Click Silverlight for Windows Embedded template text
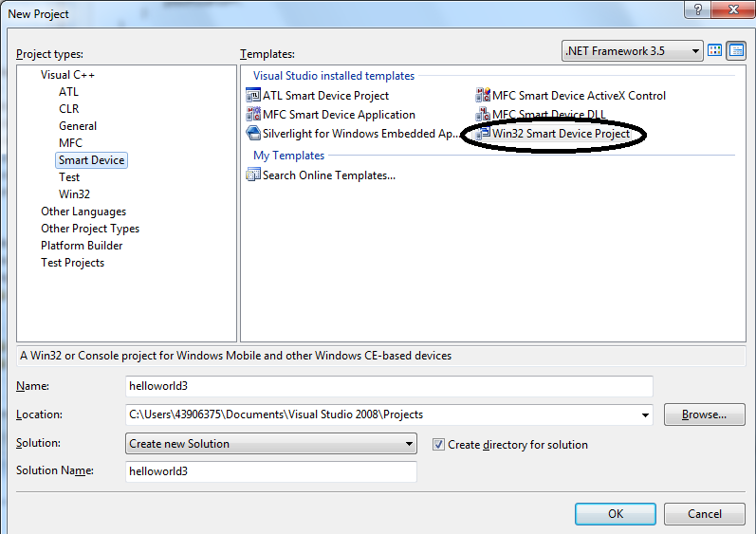 coord(360,133)
